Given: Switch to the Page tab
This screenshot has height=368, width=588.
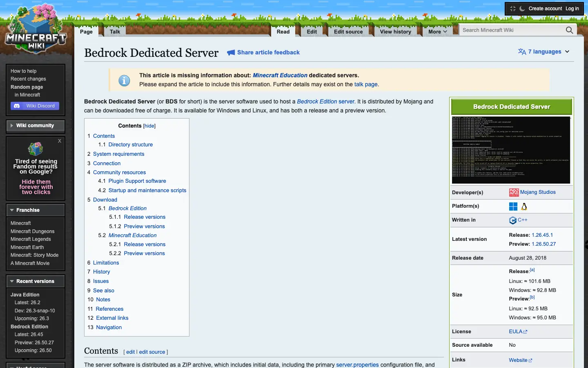Looking at the screenshot, I should pyautogui.click(x=86, y=31).
